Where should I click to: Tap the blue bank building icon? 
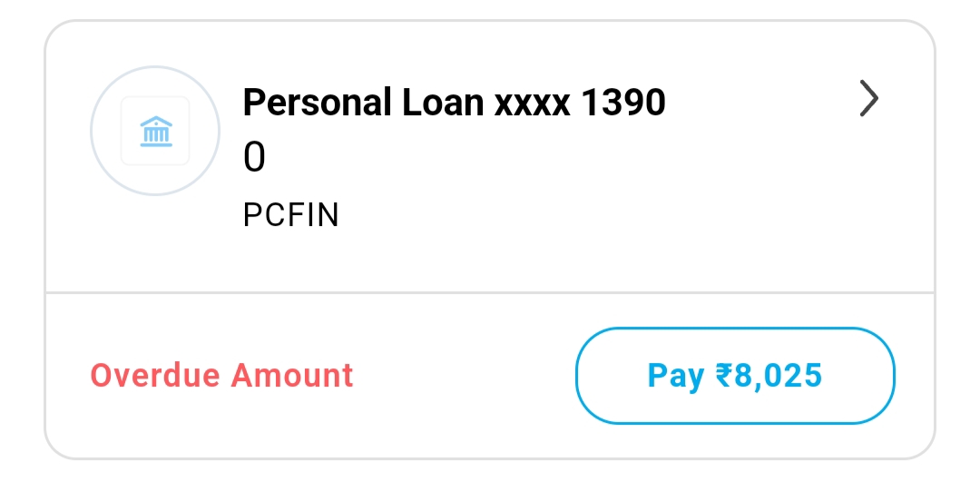[x=155, y=132]
